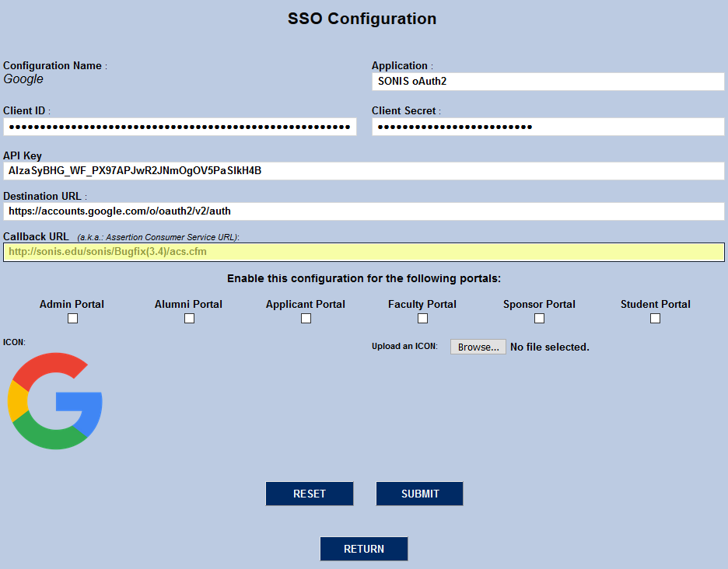Click the Google logo icon

(x=55, y=401)
